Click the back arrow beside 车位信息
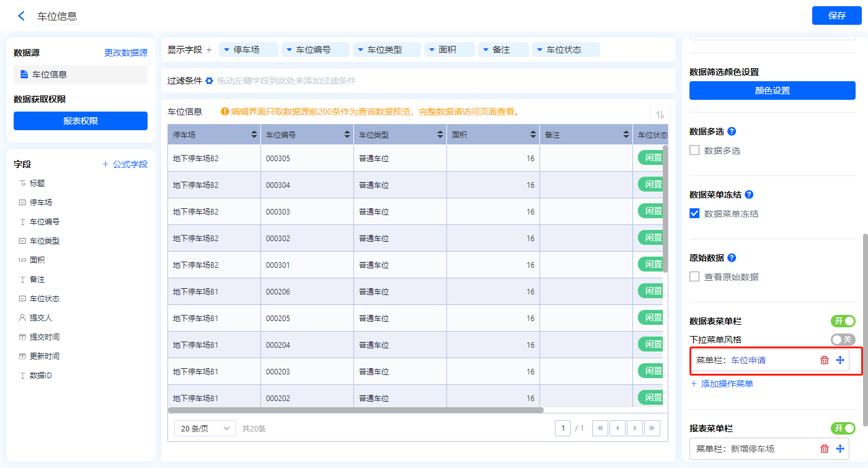 click(22, 16)
